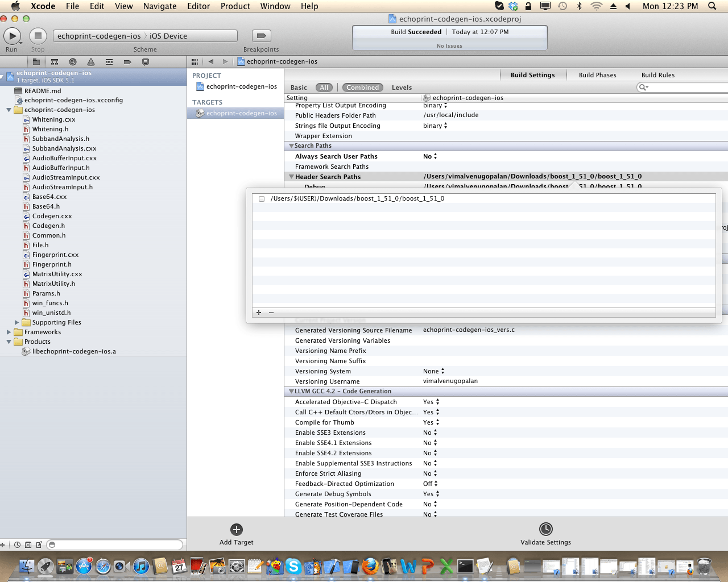Open Skype from the Dock
This screenshot has height=582, width=728.
[x=293, y=566]
